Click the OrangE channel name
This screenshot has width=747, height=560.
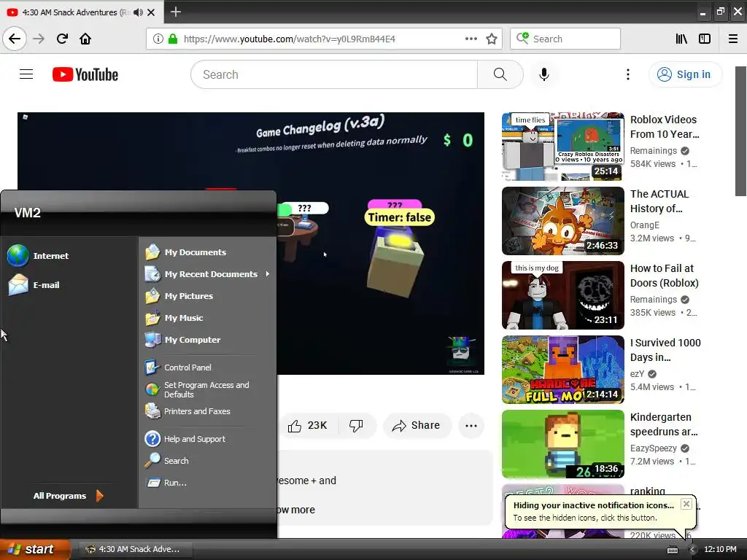click(x=645, y=225)
